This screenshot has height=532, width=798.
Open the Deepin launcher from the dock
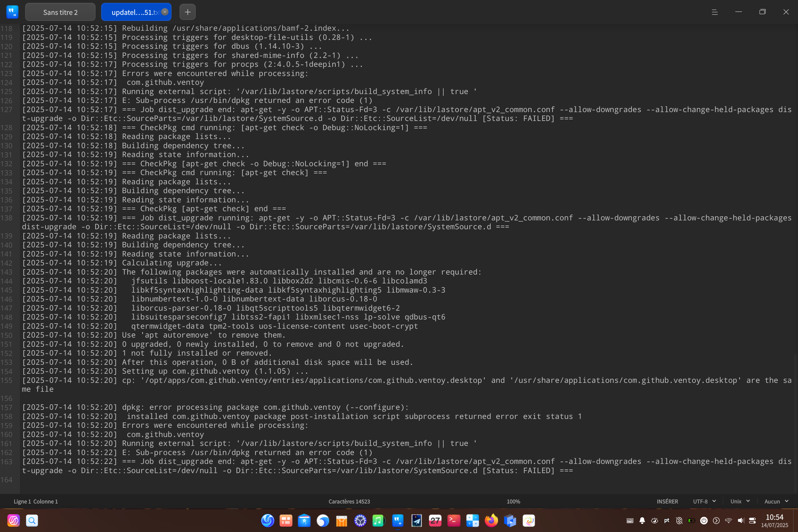pyautogui.click(x=267, y=520)
